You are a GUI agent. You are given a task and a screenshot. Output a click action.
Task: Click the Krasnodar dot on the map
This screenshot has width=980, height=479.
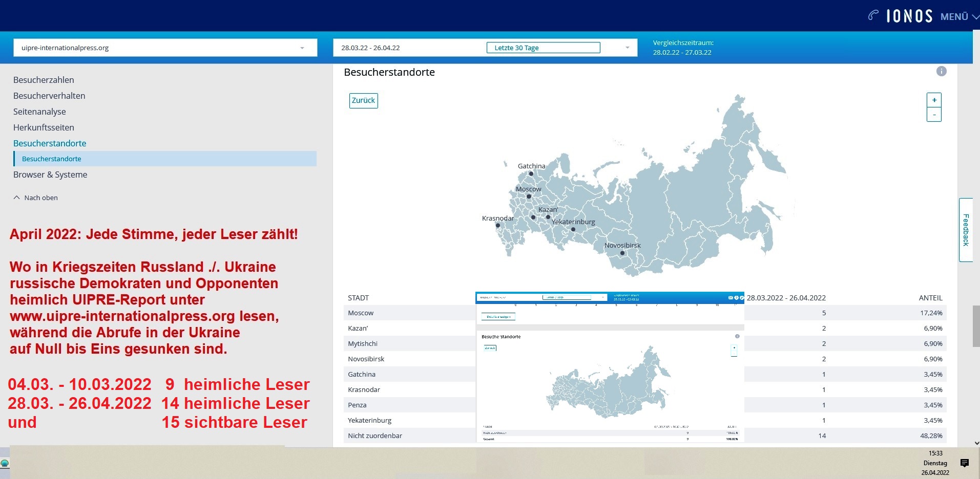[497, 226]
